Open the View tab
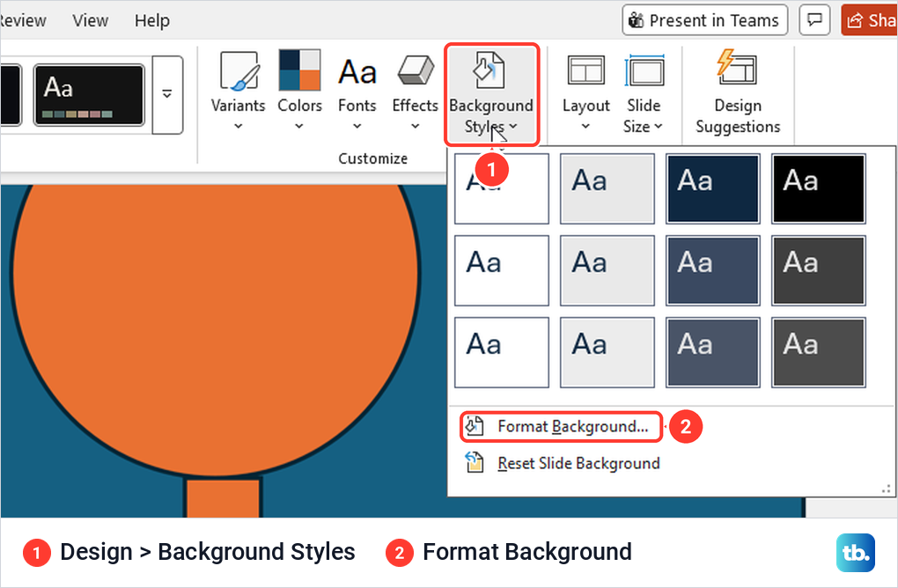This screenshot has height=588, width=898. pyautogui.click(x=91, y=20)
